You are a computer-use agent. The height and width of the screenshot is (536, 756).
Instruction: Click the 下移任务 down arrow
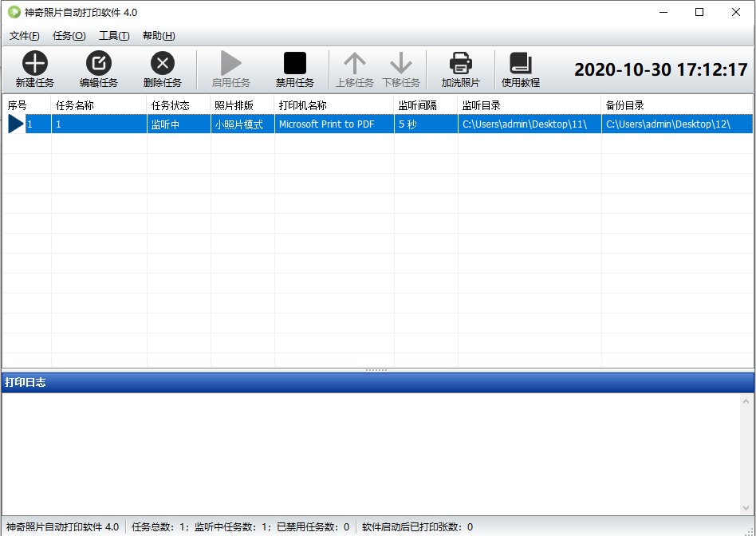pos(400,63)
